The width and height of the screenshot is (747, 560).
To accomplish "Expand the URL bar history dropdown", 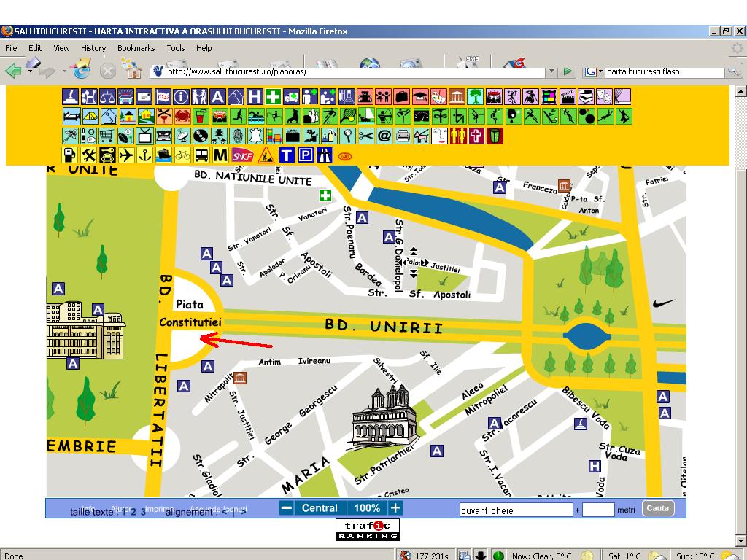I will coord(551,71).
